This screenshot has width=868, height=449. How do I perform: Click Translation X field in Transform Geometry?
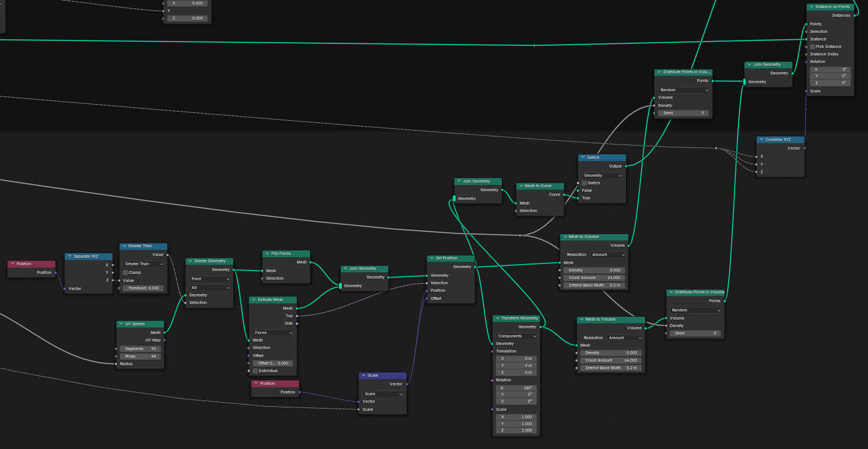pos(516,359)
